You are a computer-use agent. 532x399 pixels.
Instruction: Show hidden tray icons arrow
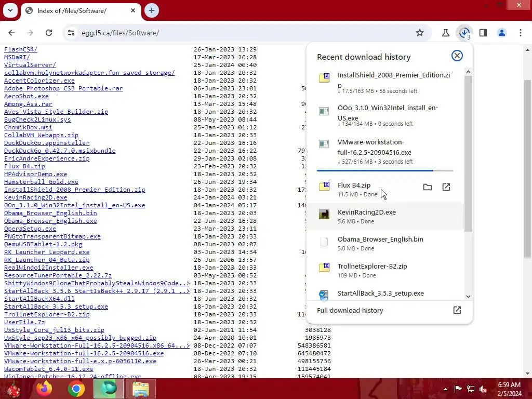(445, 389)
